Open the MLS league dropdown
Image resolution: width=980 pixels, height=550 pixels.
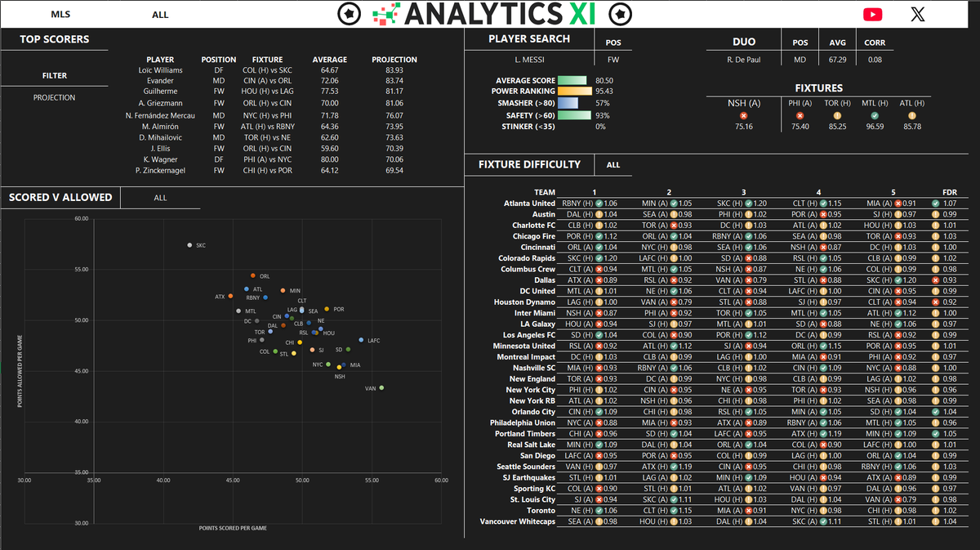pos(60,15)
